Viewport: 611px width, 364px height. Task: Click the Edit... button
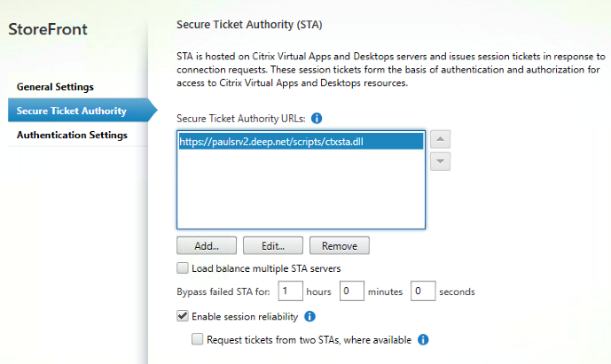point(272,245)
